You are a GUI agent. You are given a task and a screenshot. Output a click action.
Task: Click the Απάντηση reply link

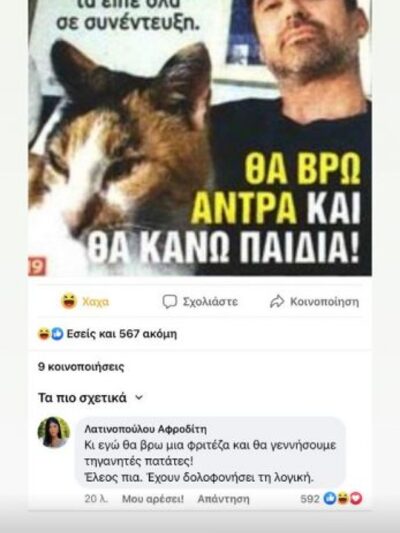224,499
